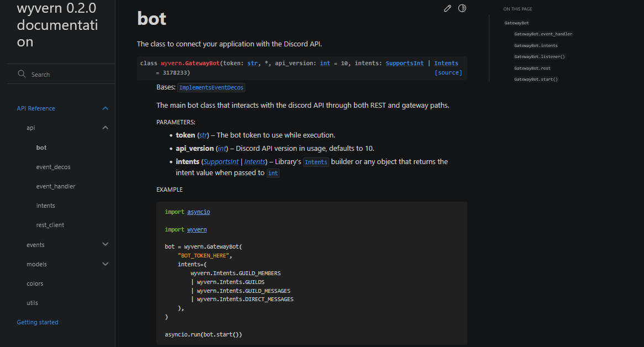Collapse the API Reference section chevron
The width and height of the screenshot is (644, 347).
[105, 108]
